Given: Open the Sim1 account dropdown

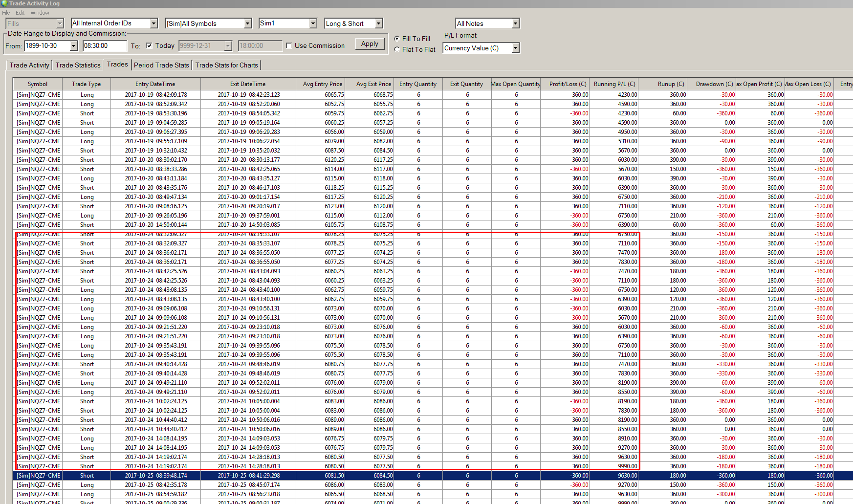Looking at the screenshot, I should pos(313,23).
